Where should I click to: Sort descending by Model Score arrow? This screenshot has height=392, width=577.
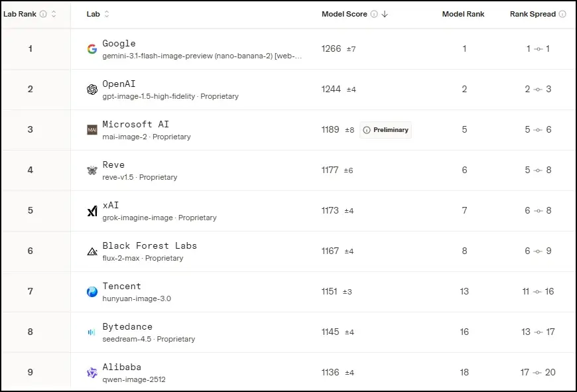(385, 14)
